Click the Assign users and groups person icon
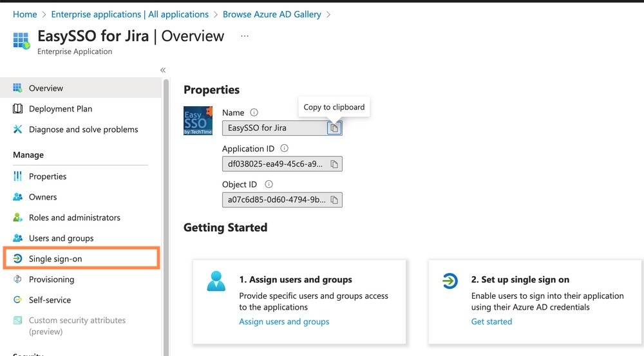Viewport: 644px width, 356px height. [x=216, y=281]
